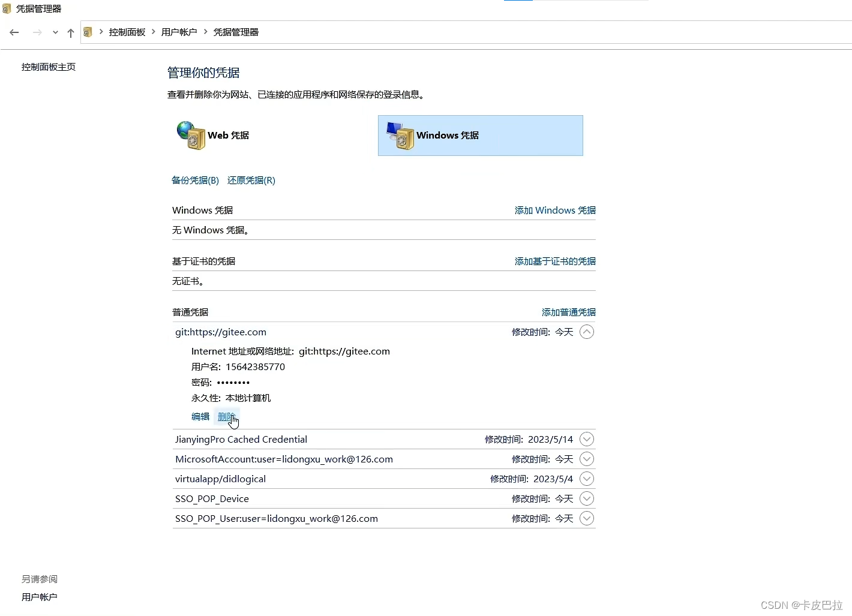Open the recent locations dropdown arrow
852x616 pixels.
click(55, 32)
